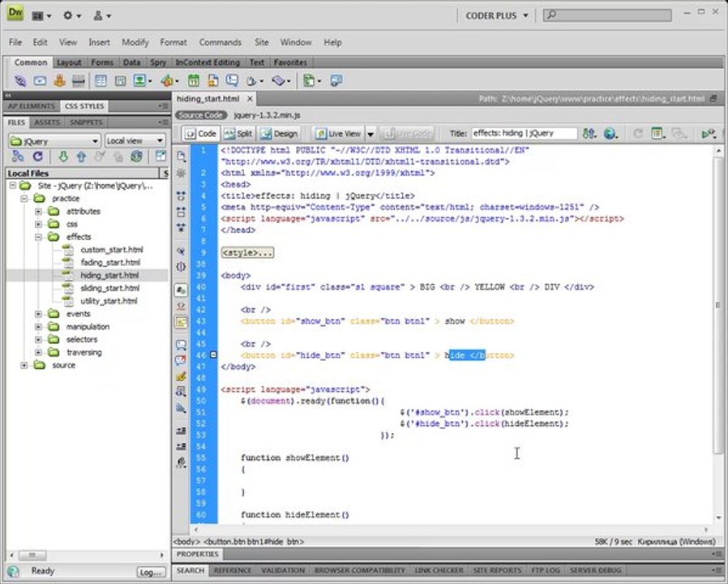728x584 pixels.
Task: Insert an Email Link
Action: tap(40, 81)
